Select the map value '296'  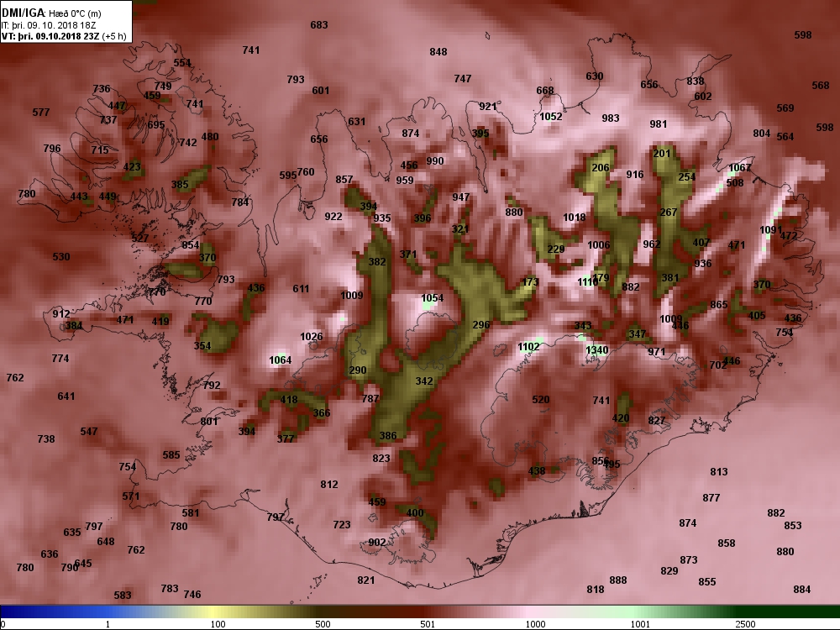click(481, 324)
